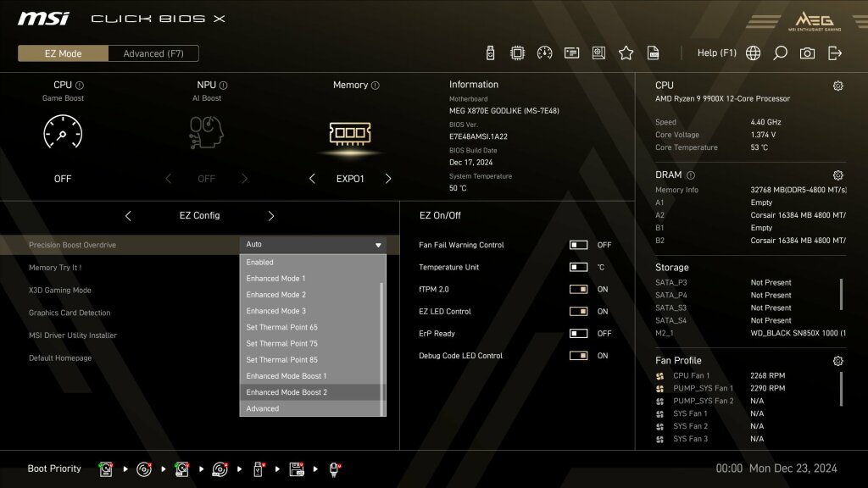Click the info icon next to CPU heading
Image resolution: width=868 pixels, height=488 pixels.
point(79,86)
